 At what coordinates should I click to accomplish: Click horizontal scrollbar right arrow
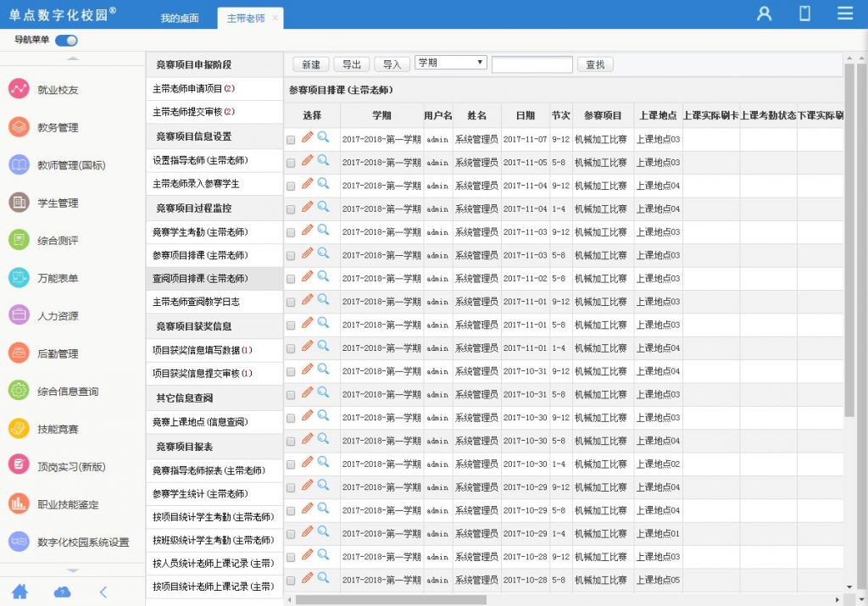[837, 600]
